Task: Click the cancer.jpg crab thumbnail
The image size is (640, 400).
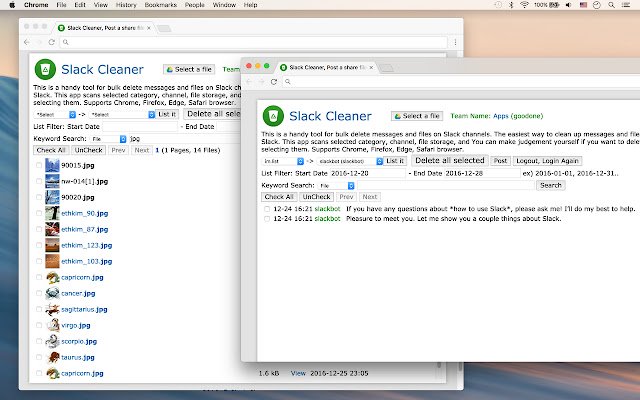Action: 52,293
